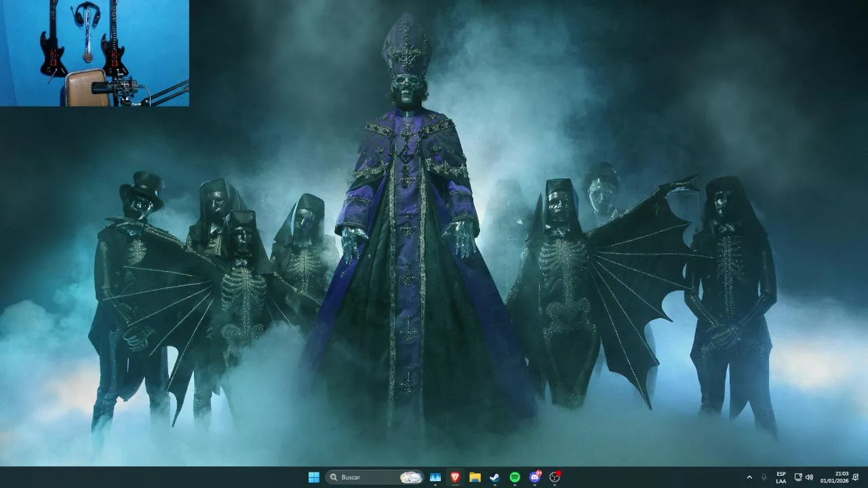This screenshot has width=868, height=488.
Task: Launch Brave browser from taskbar
Action: click(455, 477)
